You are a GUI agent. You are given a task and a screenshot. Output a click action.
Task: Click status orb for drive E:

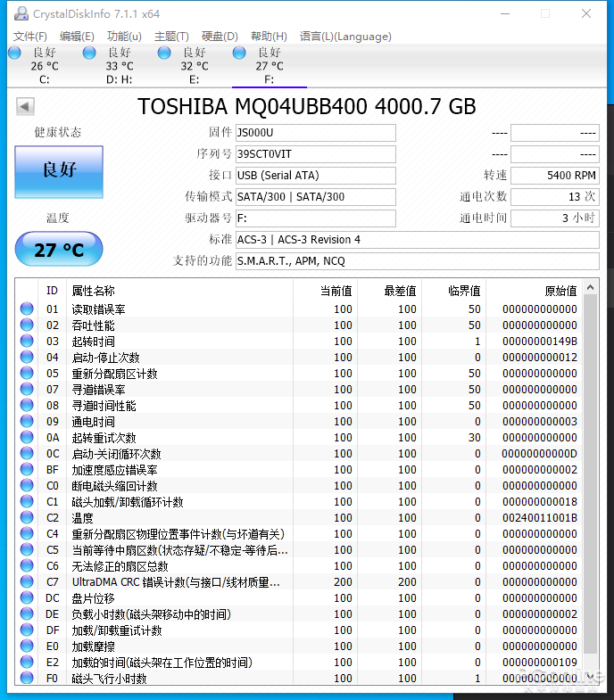pyautogui.click(x=164, y=53)
